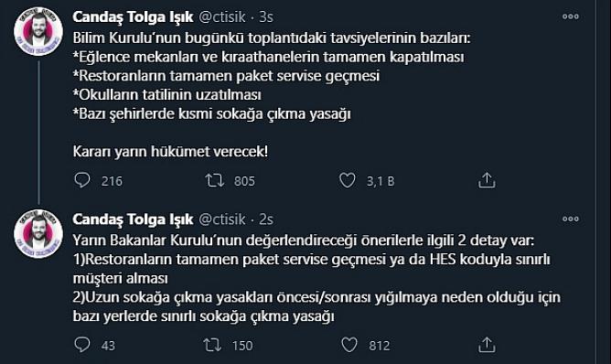Retweet the first tweet with 805 retweets
The width and height of the screenshot is (611, 364).
tap(215, 180)
